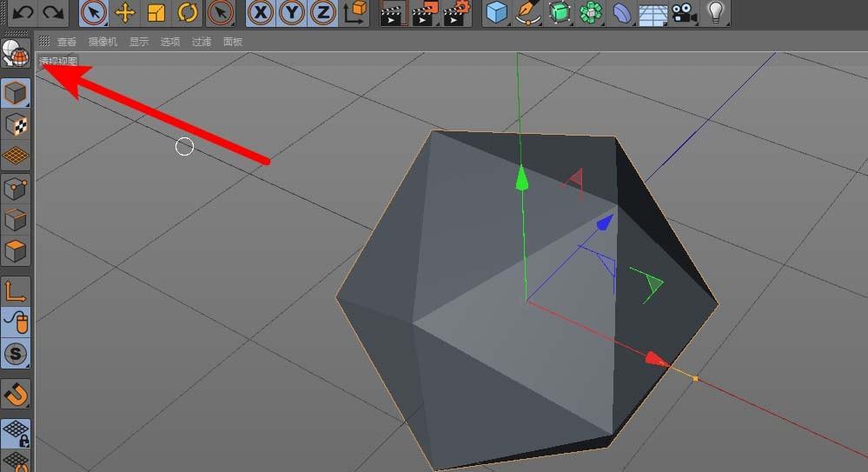868x472 pixels.
Task: Click the orange handle on the red axis
Action: [x=695, y=378]
